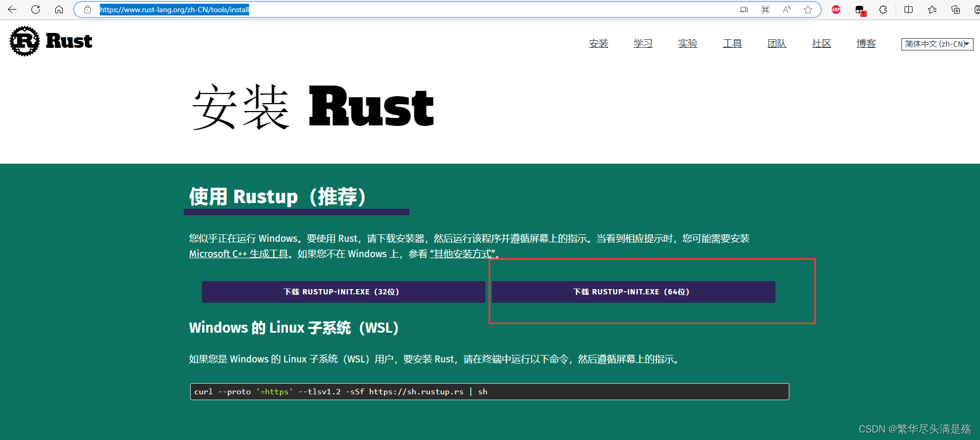This screenshot has height=440, width=980.
Task: Open the app available icon in address bar
Action: point(744,10)
